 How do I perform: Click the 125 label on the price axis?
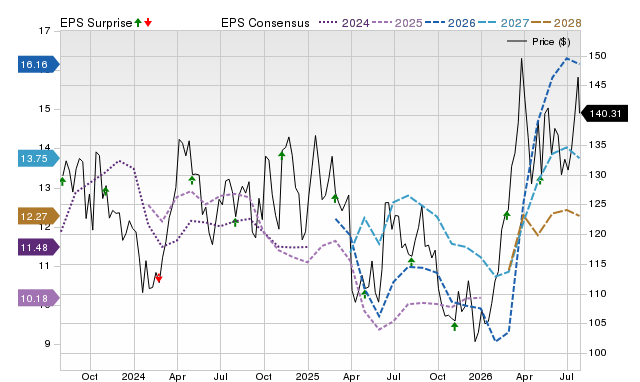click(x=597, y=204)
